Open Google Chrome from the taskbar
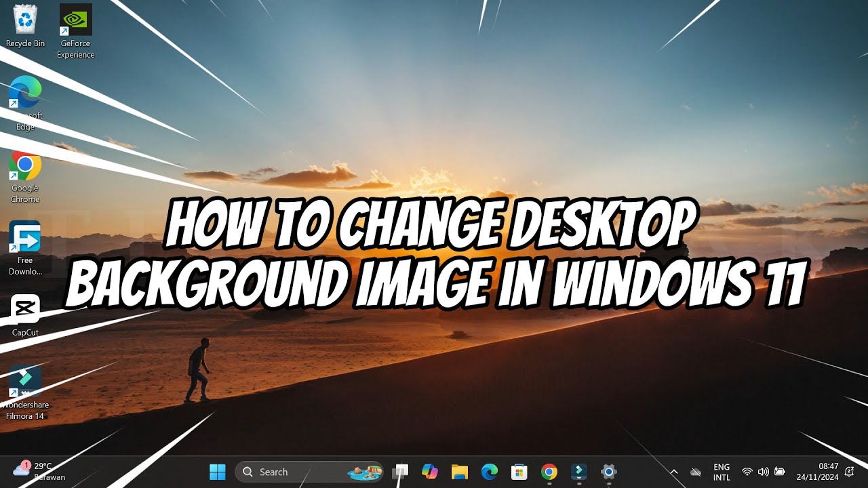 [x=549, y=472]
